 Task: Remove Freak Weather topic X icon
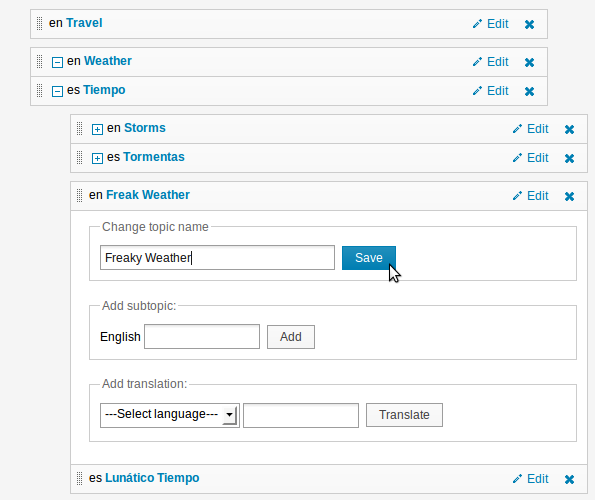[569, 196]
